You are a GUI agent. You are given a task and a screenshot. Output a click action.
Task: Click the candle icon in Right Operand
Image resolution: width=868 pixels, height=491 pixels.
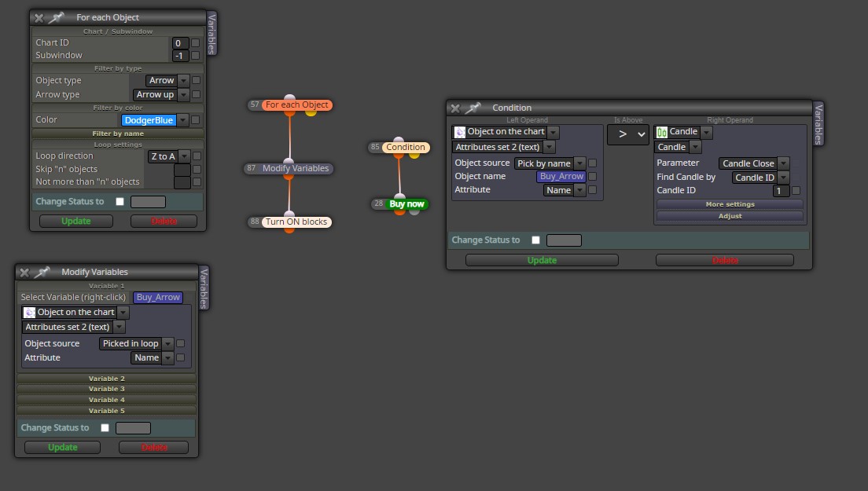coord(662,132)
